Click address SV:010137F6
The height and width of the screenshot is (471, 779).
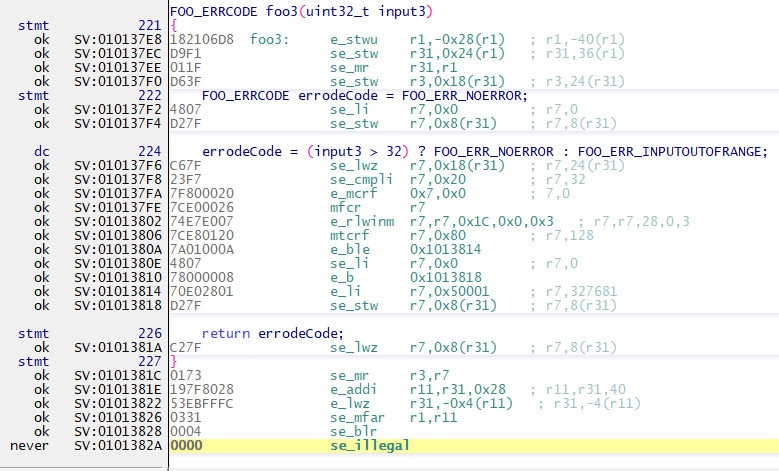tap(118, 165)
